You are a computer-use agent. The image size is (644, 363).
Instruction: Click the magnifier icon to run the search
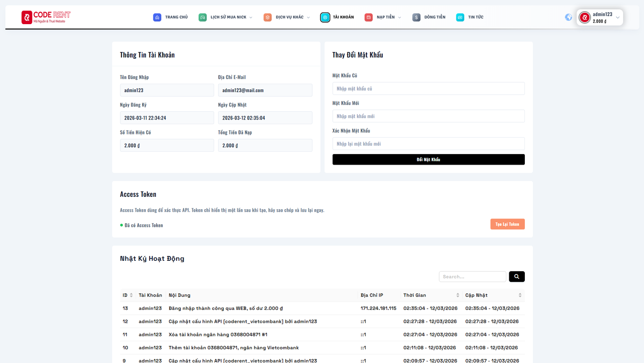pyautogui.click(x=517, y=276)
